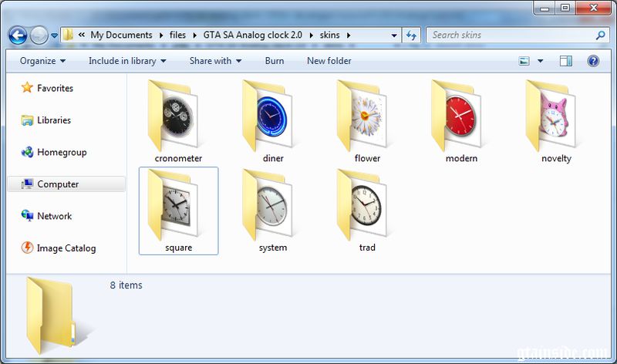
Task: Minimize the Explorer window
Action: click(545, 8)
